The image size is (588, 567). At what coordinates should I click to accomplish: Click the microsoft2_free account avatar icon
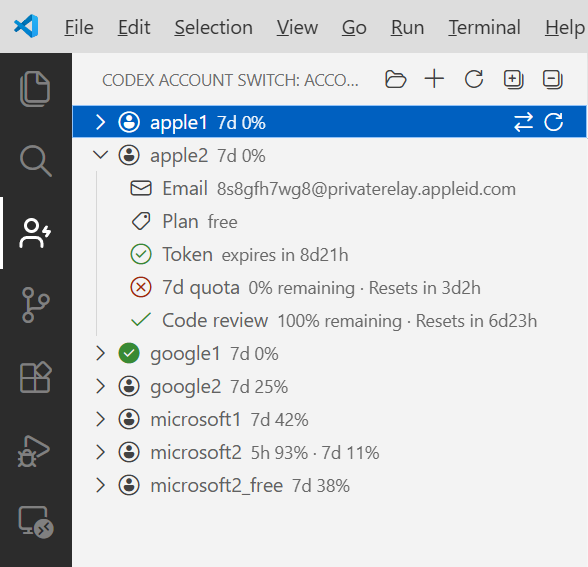pyautogui.click(x=129, y=485)
